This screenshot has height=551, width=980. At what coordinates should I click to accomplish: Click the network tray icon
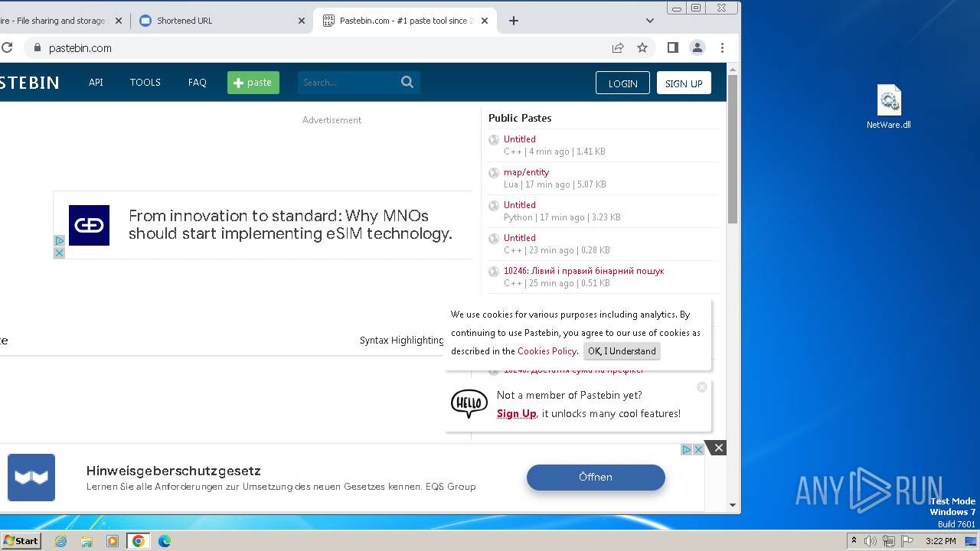(x=888, y=541)
